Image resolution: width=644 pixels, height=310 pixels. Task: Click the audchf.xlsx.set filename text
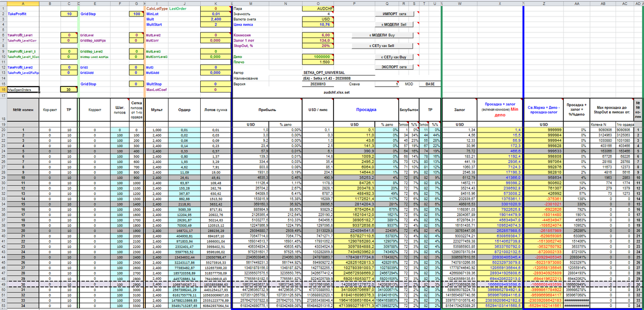tap(337, 92)
